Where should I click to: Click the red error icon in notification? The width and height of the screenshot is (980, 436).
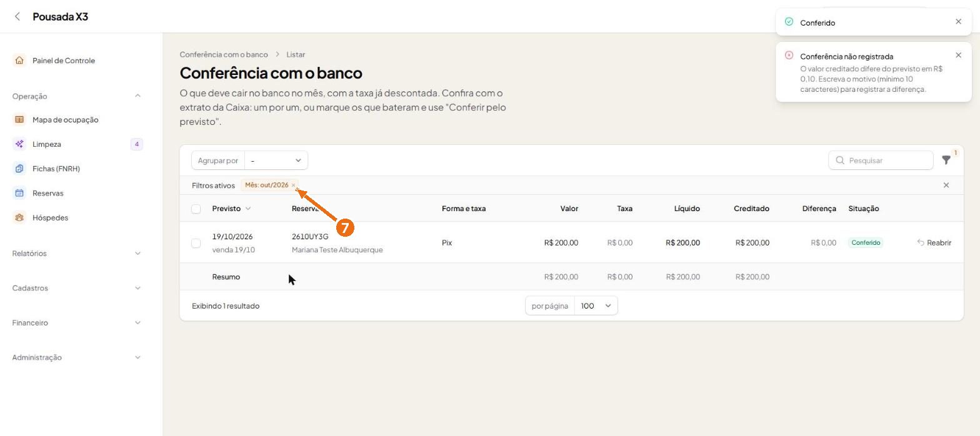tap(789, 56)
